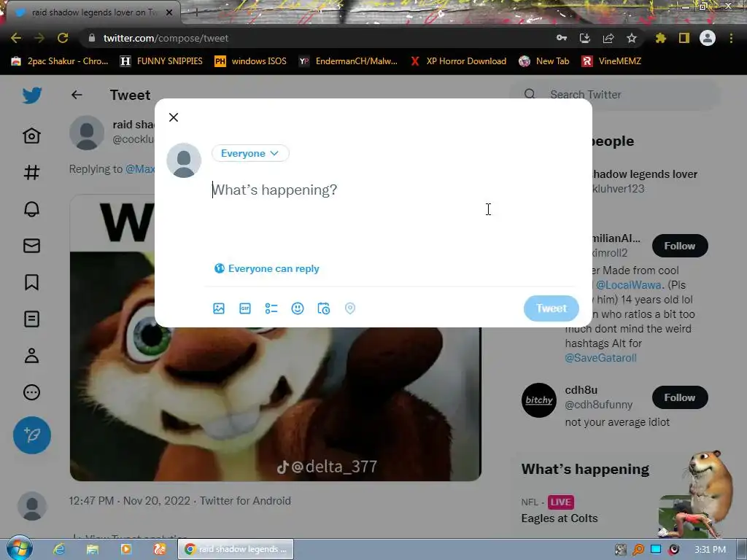747x560 pixels.
Task: Open Explore hashtag icon
Action: pos(32,172)
